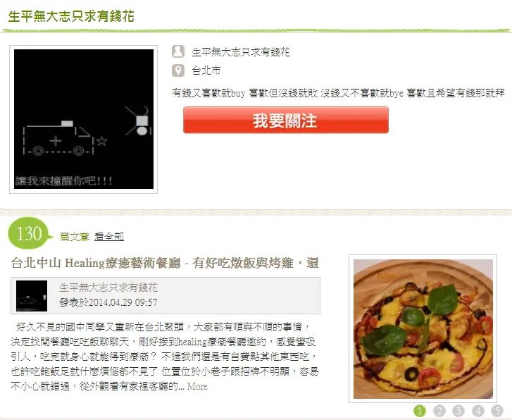Screen dimensions: 512x420
Task: Click page heading 生平無大志只求有錢花
Action: click(71, 16)
